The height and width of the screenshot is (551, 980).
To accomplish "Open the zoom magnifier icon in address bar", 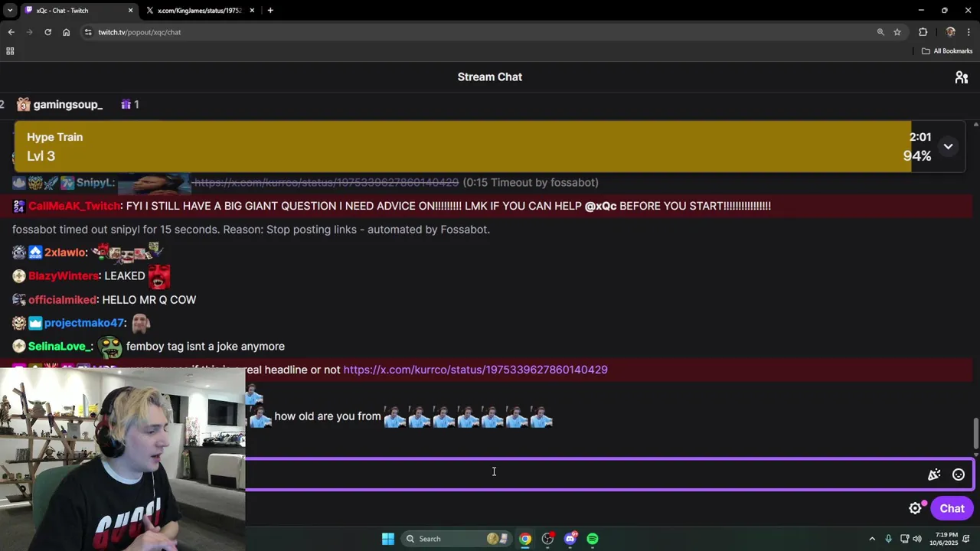I will (880, 32).
